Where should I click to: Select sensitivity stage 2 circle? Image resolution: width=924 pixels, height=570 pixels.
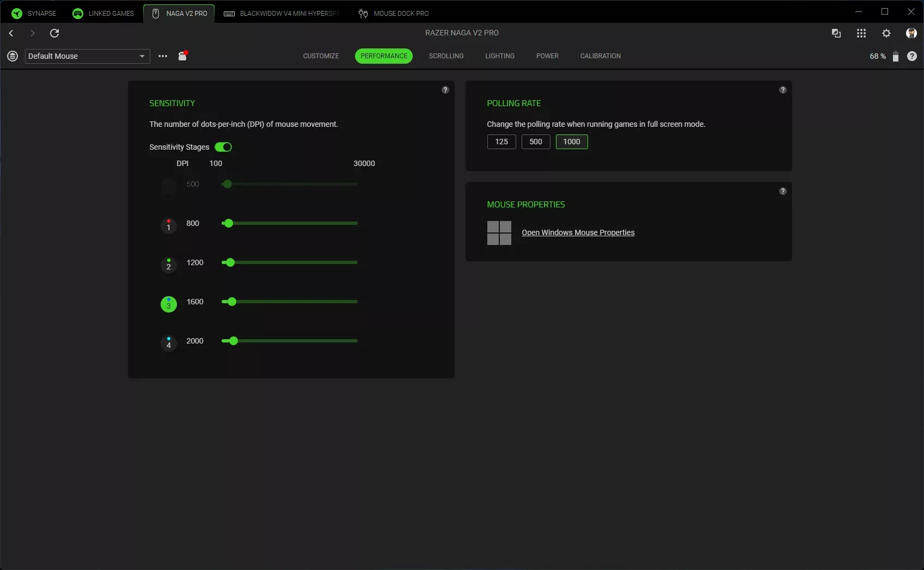pyautogui.click(x=169, y=265)
